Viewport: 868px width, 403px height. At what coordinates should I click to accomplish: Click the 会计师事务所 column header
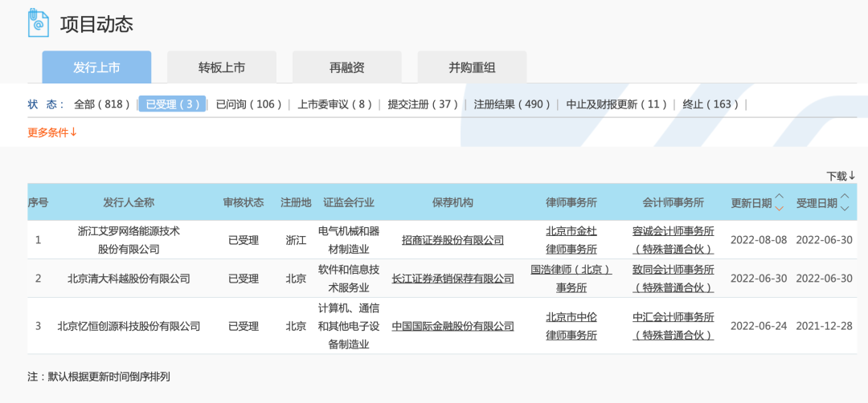click(x=674, y=202)
